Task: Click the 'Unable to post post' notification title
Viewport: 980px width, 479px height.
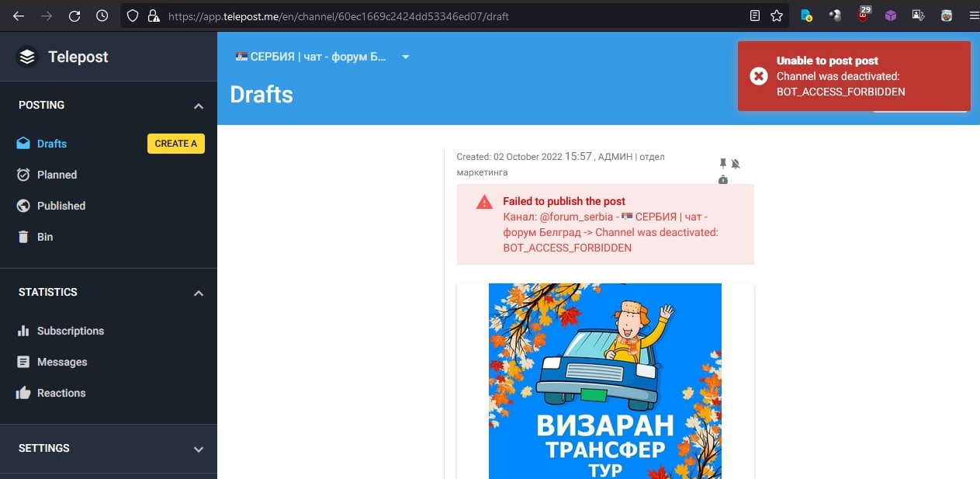Action: coord(827,61)
